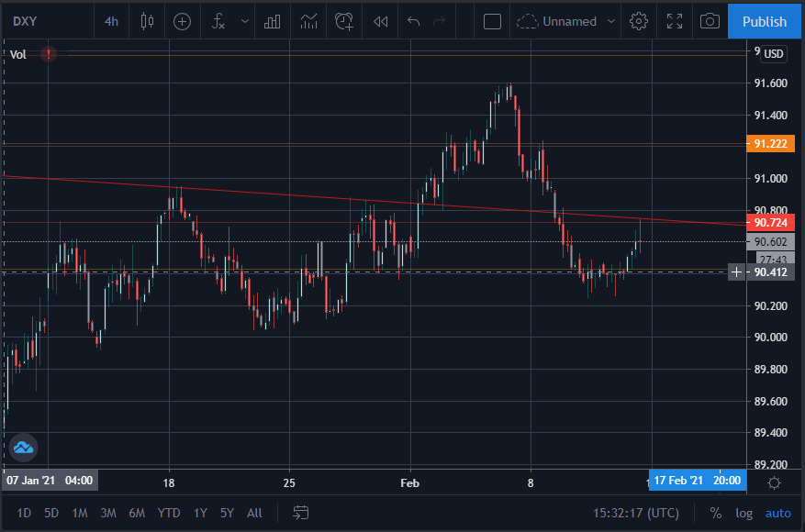Click the Feb label on time axis

coord(409,483)
